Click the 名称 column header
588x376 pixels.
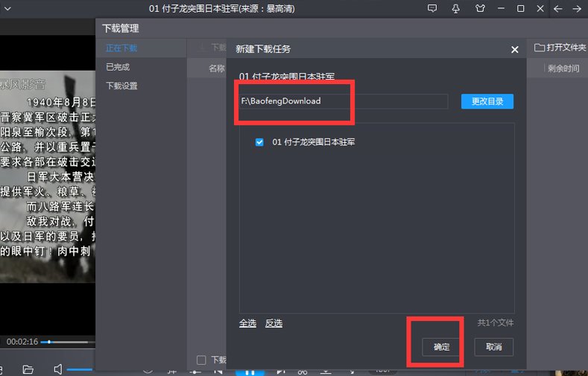216,68
